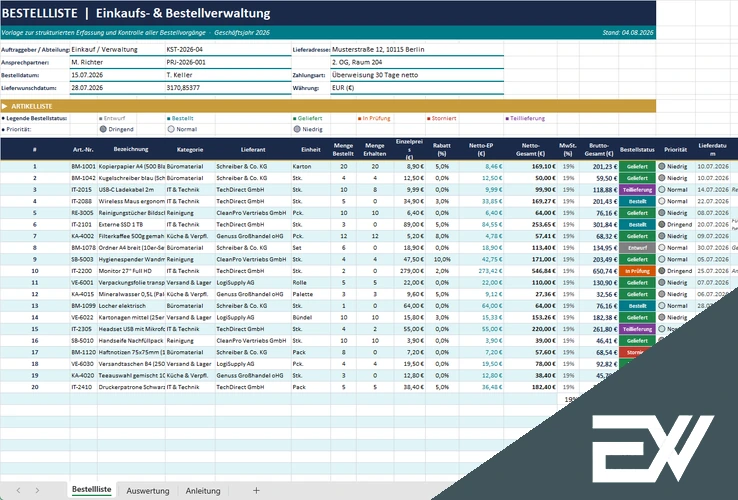Select Niedrig priority legend circle
This screenshot has width=738, height=500.
[297, 129]
